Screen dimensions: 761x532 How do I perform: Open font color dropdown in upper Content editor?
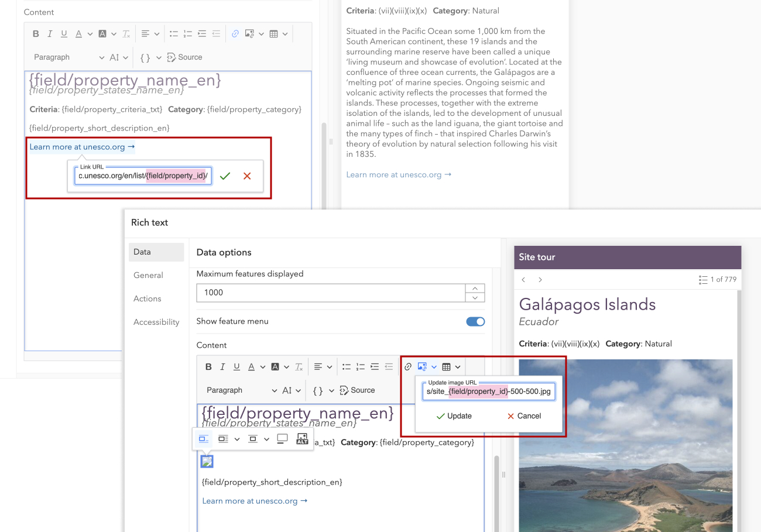click(90, 34)
